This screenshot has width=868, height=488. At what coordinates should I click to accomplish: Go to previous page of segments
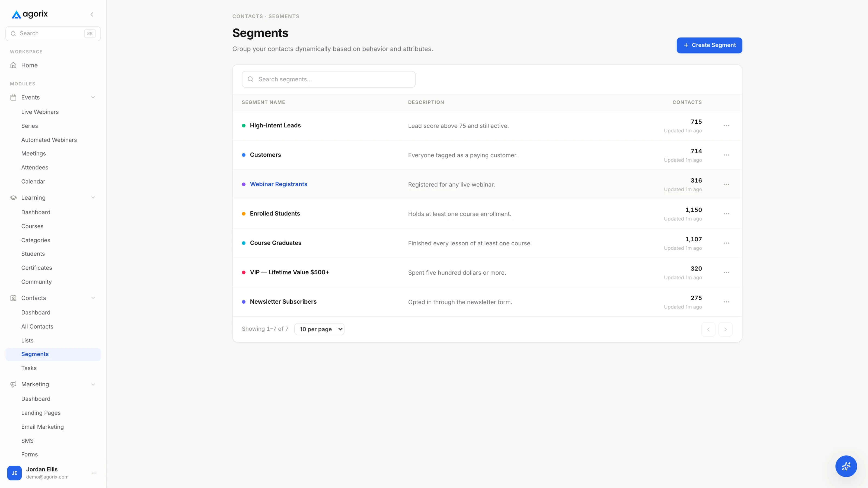point(708,329)
